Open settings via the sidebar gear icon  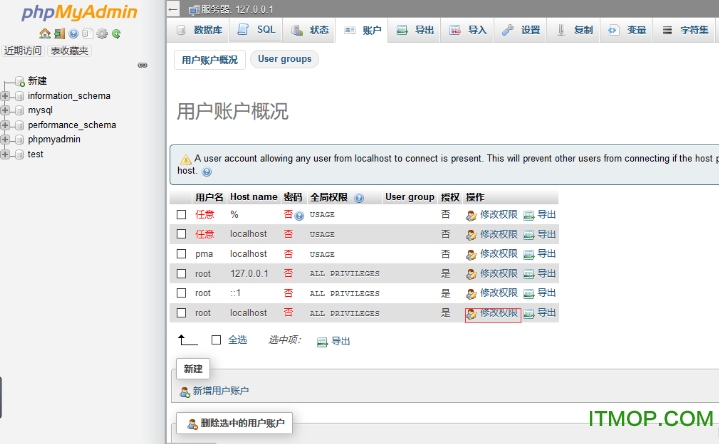101,34
